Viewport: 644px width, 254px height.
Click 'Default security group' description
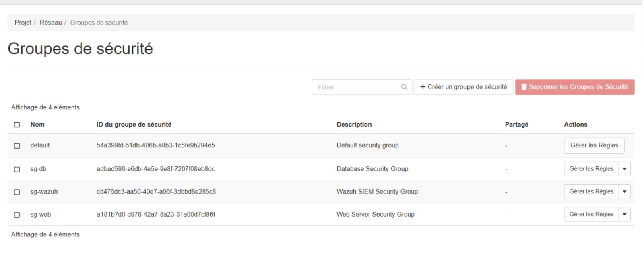point(367,145)
